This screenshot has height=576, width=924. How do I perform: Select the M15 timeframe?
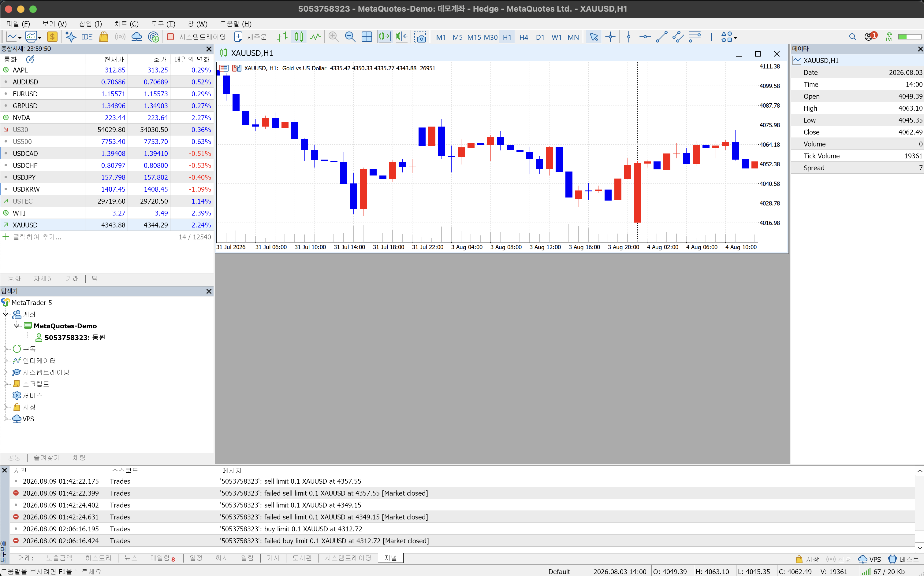pyautogui.click(x=474, y=37)
